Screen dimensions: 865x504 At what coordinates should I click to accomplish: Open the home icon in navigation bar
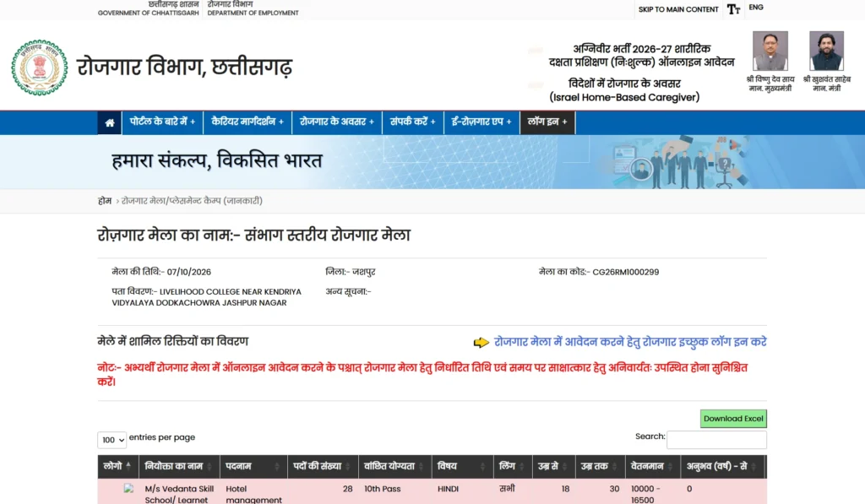[109, 122]
